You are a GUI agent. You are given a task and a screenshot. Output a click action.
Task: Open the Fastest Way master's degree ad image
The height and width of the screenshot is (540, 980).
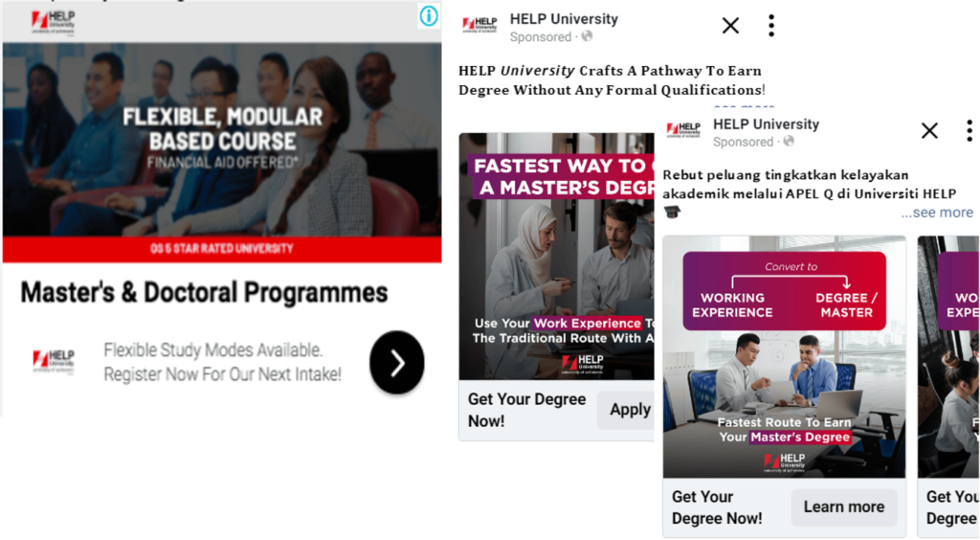[556, 257]
